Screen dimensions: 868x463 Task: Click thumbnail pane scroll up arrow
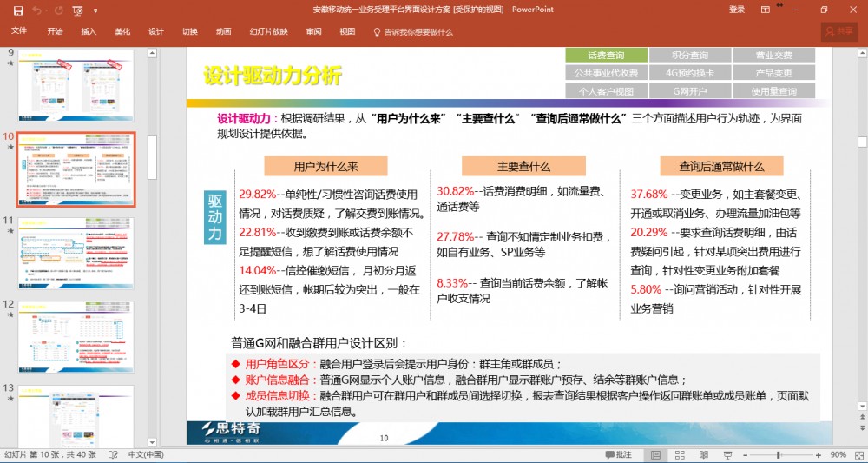point(152,53)
